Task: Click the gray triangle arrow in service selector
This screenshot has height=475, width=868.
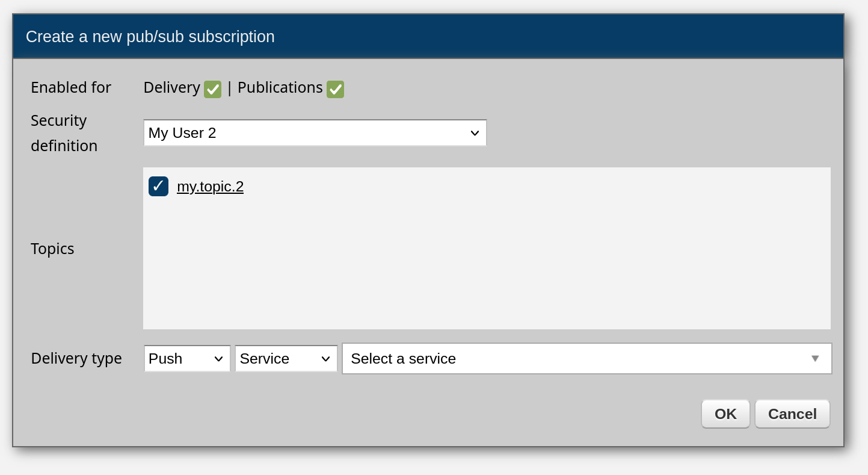Action: 815,359
